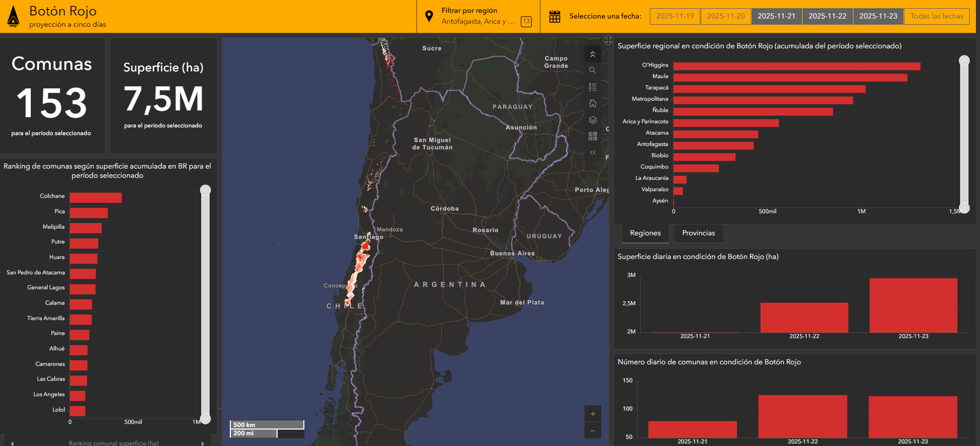
Task: Click the Tierra Amarilla label
Action: [x=46, y=318]
